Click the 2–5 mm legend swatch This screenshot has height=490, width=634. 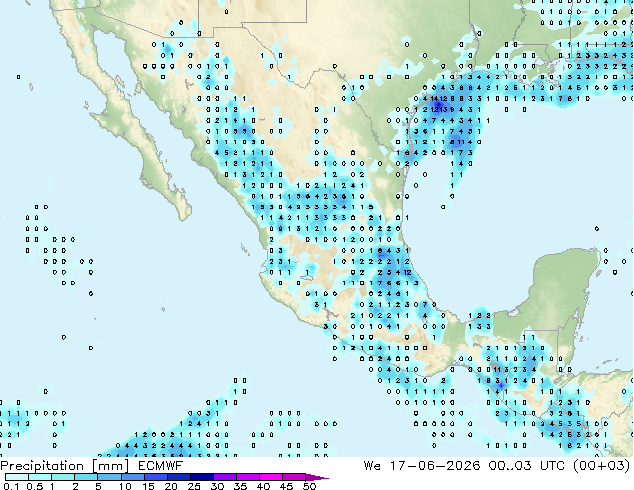(x=87, y=477)
